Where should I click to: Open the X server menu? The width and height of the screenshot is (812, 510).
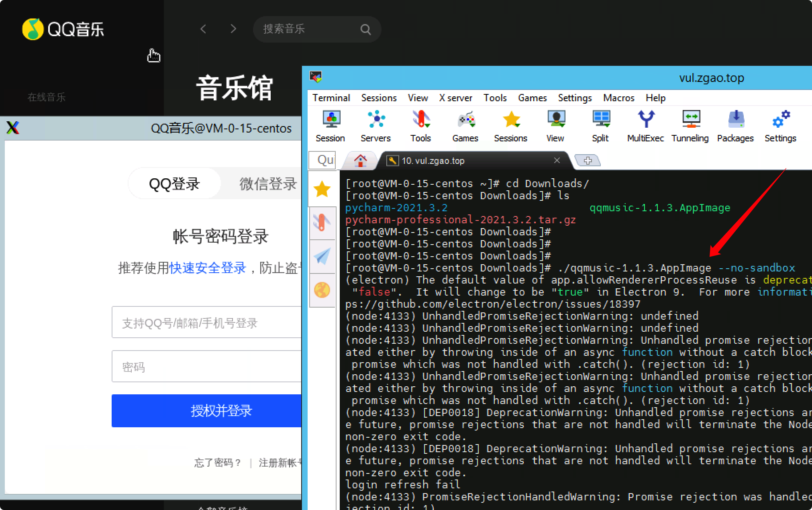click(x=455, y=98)
